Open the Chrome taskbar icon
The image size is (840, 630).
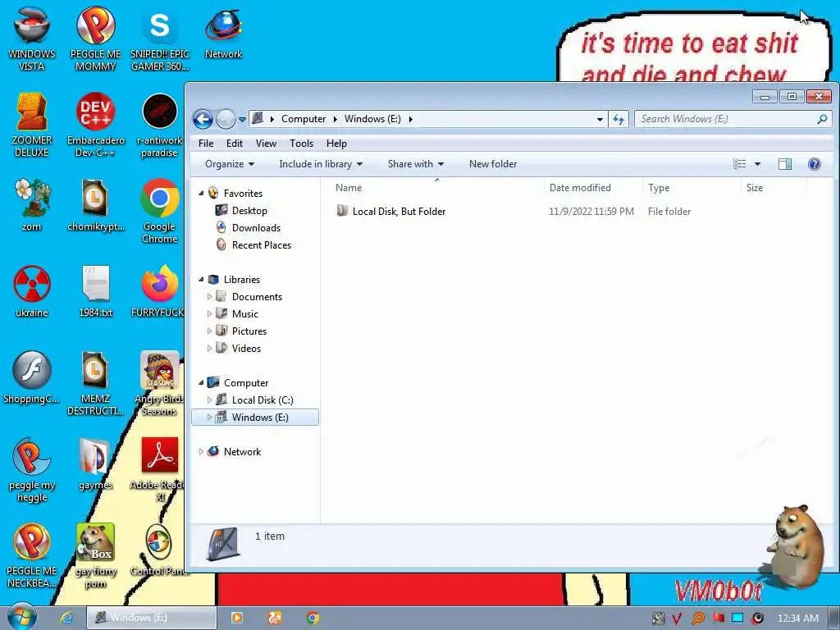[x=313, y=618]
